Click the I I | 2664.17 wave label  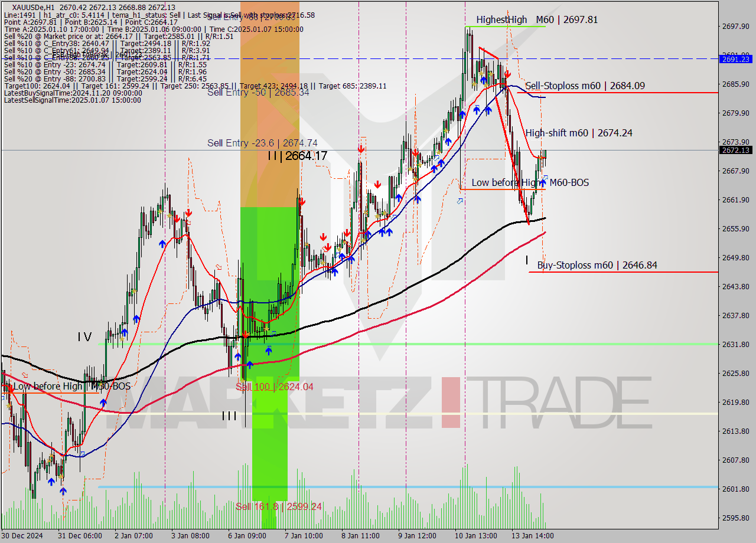297,156
